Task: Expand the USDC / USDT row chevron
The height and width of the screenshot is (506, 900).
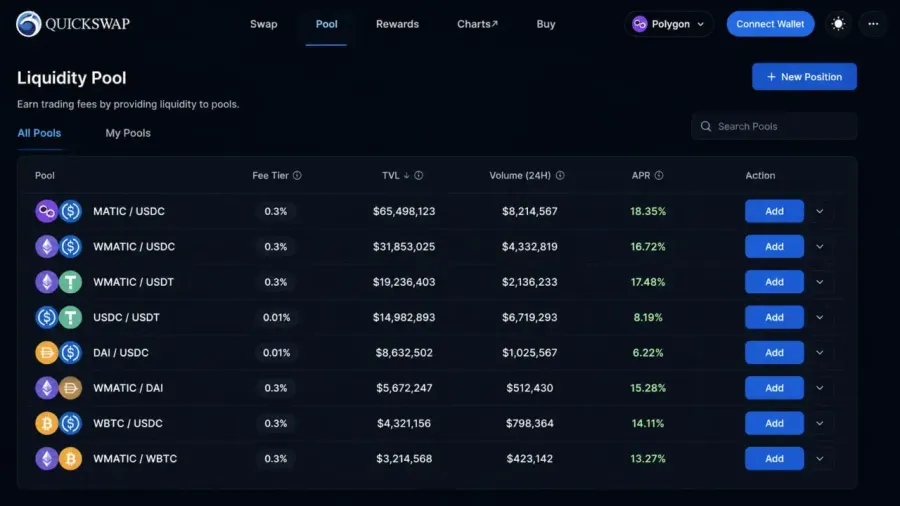Action: point(820,317)
